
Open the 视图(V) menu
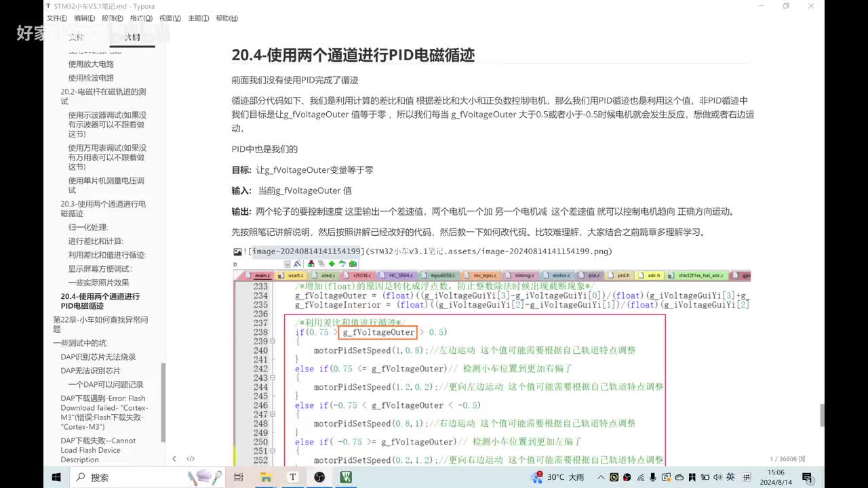170,18
